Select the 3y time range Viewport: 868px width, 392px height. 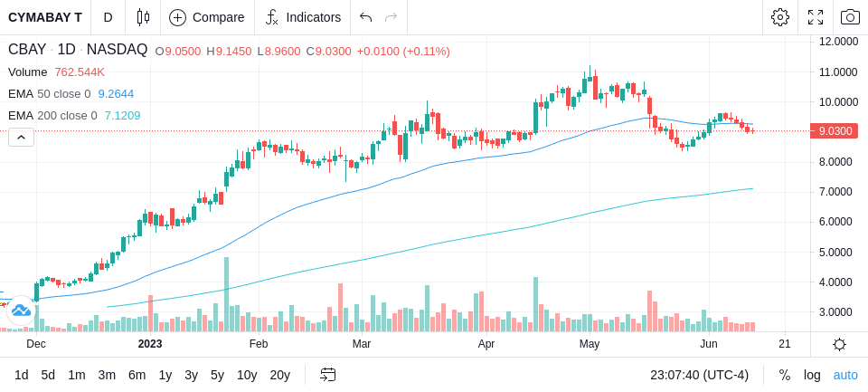[191, 375]
